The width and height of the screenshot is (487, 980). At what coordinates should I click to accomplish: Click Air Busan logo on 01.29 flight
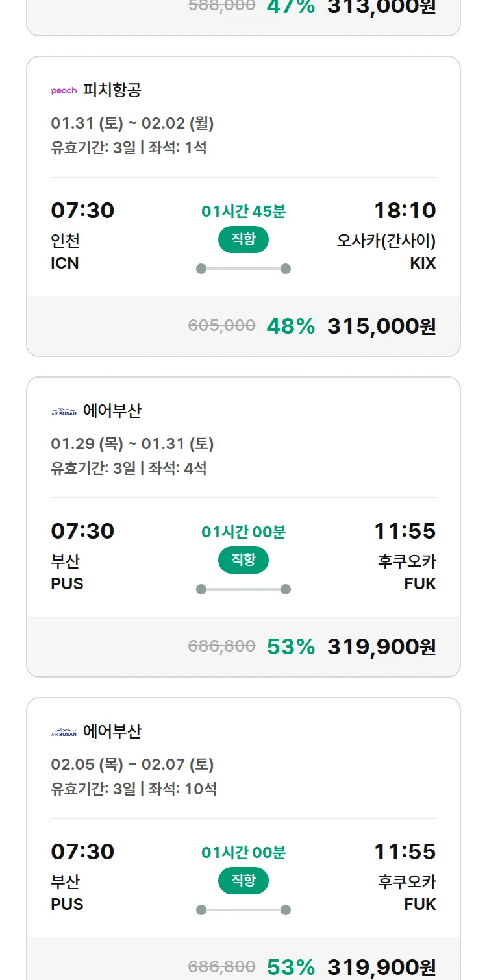(x=64, y=411)
